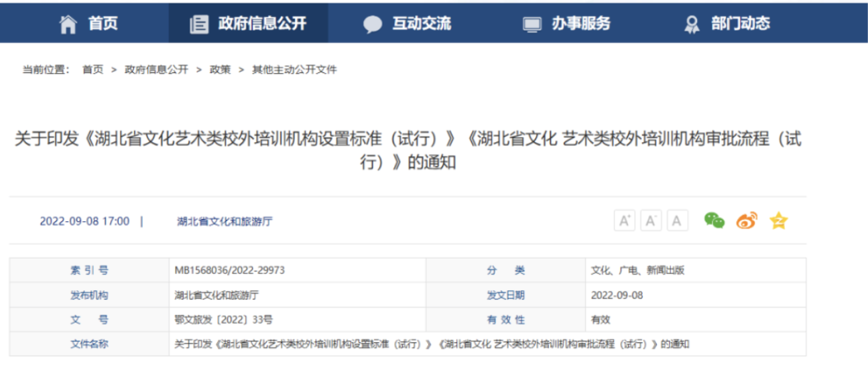This screenshot has height=390, width=868.
Task: Click document number 鄂文旅发〔2022〕33号
Action: pyautogui.click(x=223, y=320)
